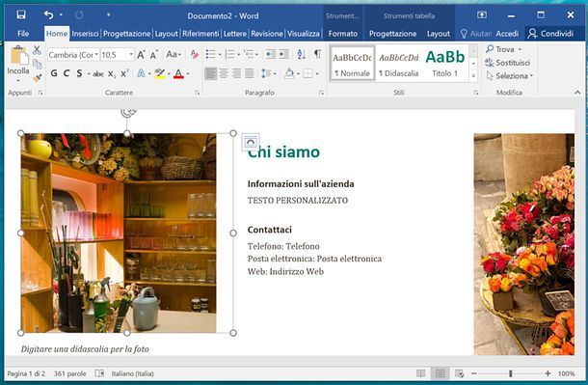Customize the Quick Access Toolbar arrow
Image resolution: width=588 pixels, height=385 pixels.
coord(108,15)
